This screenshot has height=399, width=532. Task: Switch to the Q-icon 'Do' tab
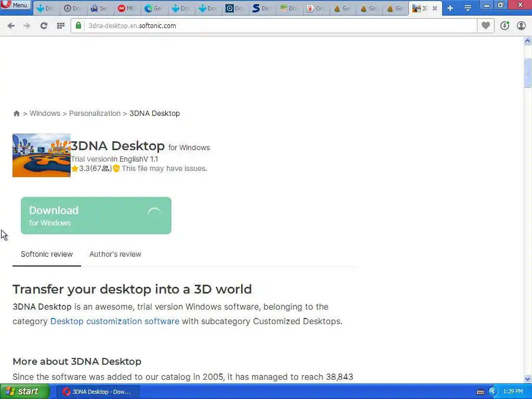click(234, 8)
